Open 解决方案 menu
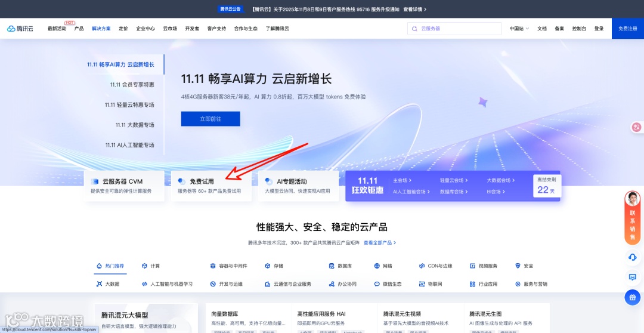This screenshot has height=333, width=644. [101, 29]
